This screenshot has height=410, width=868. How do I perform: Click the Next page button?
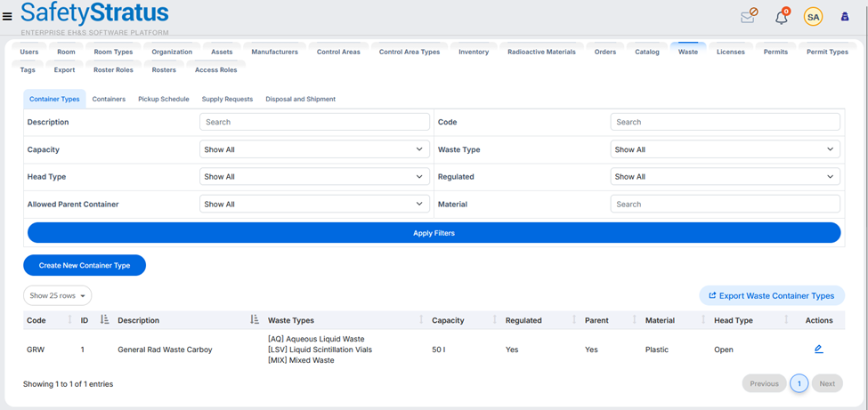[827, 383]
